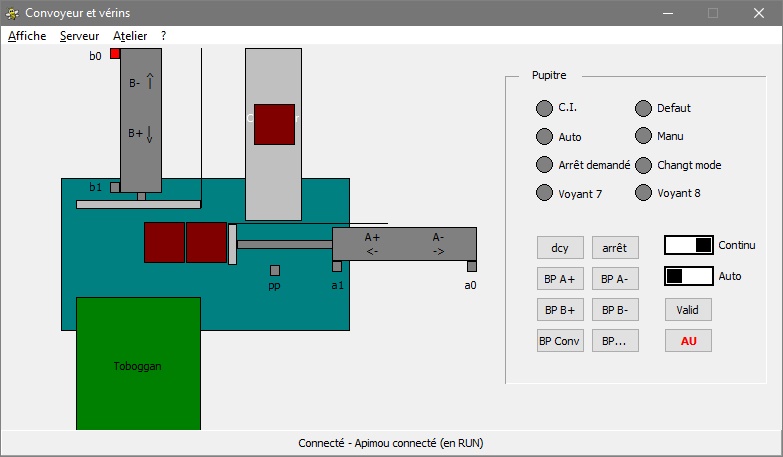Click the a1 sensor square
The width and height of the screenshot is (783, 457).
click(x=337, y=266)
